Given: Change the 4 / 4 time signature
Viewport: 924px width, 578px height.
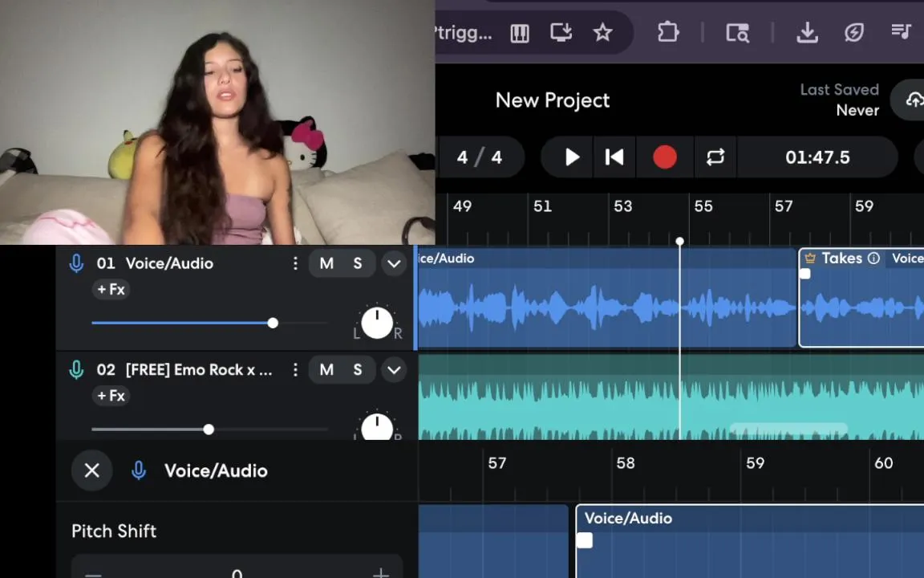Looking at the screenshot, I should tap(480, 157).
